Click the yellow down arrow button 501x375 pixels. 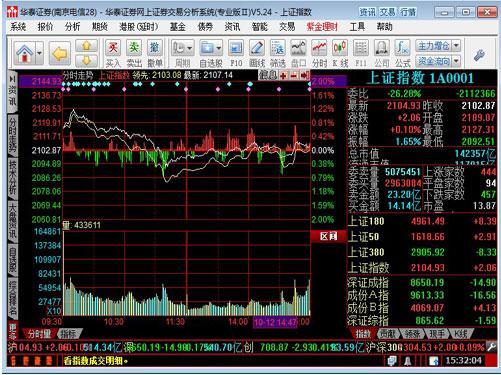click(x=87, y=60)
